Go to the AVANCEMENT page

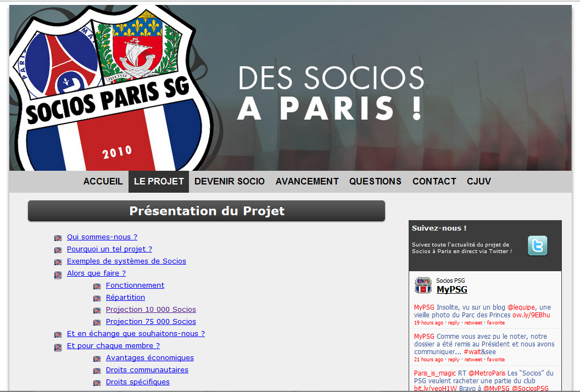coord(307,182)
